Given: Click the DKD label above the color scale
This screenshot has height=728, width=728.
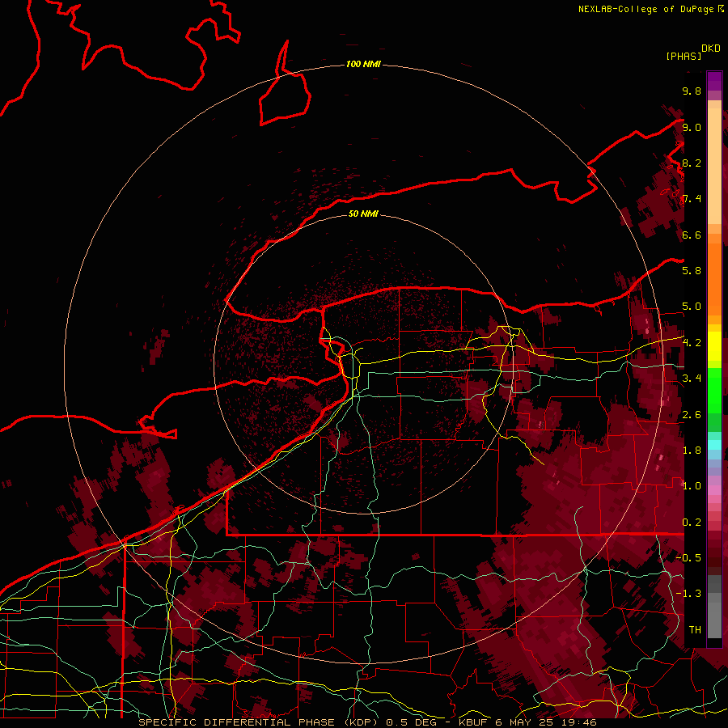Looking at the screenshot, I should click(711, 49).
